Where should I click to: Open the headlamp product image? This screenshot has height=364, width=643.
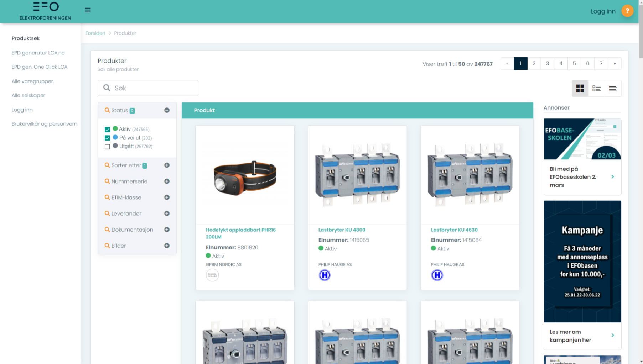coord(245,175)
